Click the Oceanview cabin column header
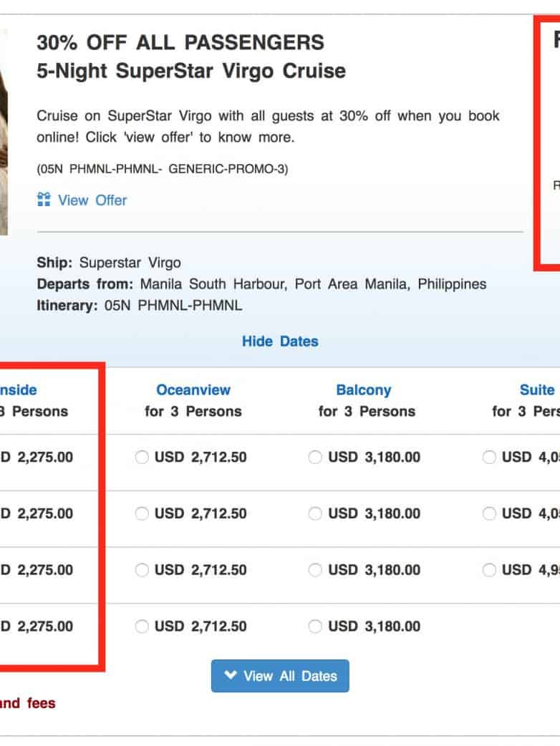The image size is (560, 746). 193,390
